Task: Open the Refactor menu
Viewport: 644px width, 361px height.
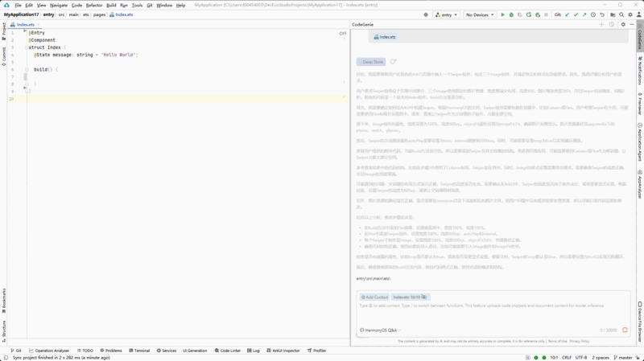Action: 94,5
